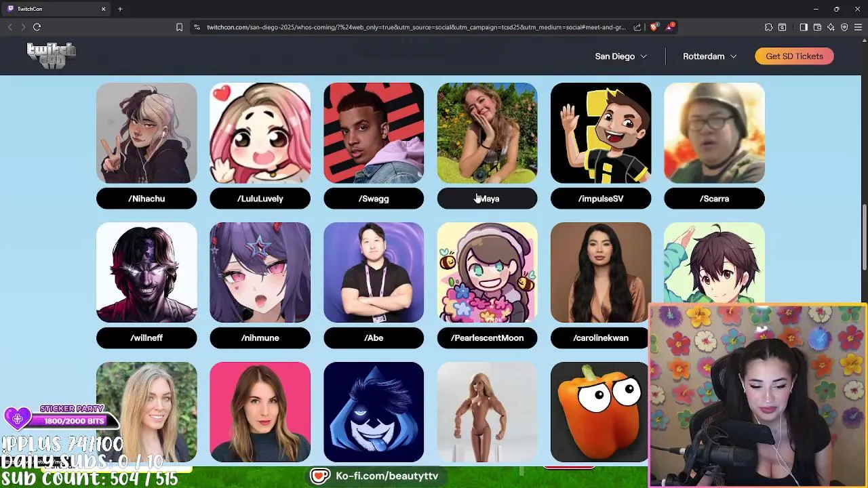
Task: Click nihmune's purple anime avatar
Action: pyautogui.click(x=260, y=272)
